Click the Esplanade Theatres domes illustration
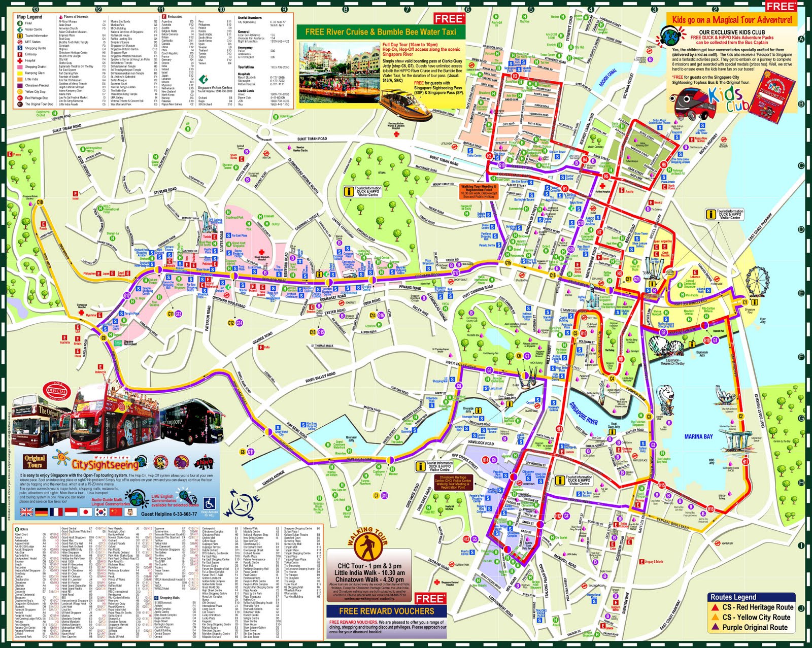Image resolution: width=812 pixels, height=648 pixels. 666,346
